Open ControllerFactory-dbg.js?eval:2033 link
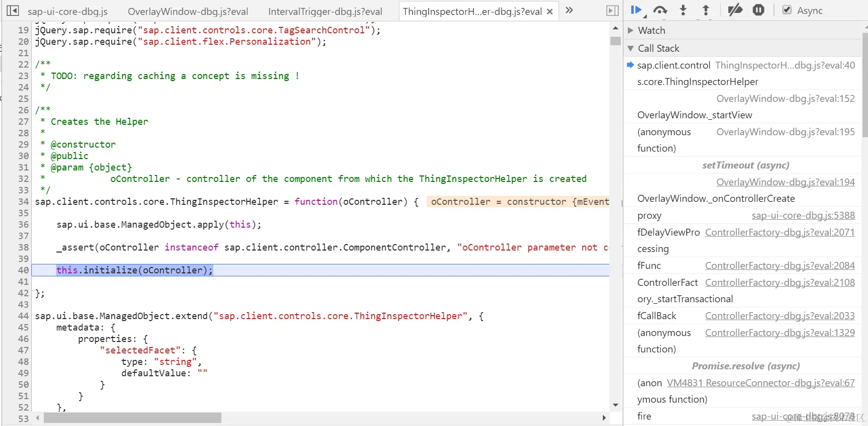 780,316
